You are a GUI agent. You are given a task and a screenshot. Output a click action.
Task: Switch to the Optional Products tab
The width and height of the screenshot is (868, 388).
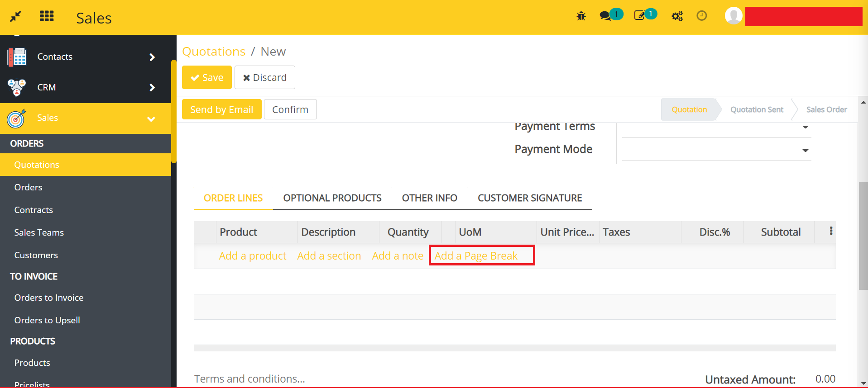point(332,198)
